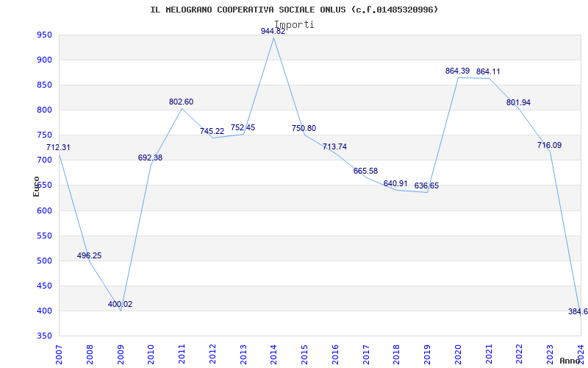This screenshot has width=588, height=368.
Task: Click the 802.60 data label
Action: click(181, 102)
